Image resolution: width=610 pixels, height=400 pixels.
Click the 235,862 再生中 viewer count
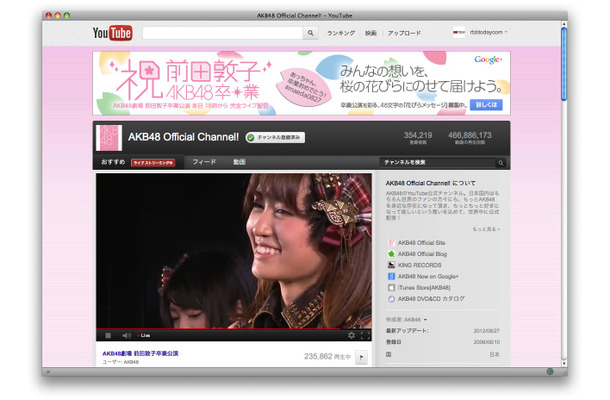click(327, 356)
